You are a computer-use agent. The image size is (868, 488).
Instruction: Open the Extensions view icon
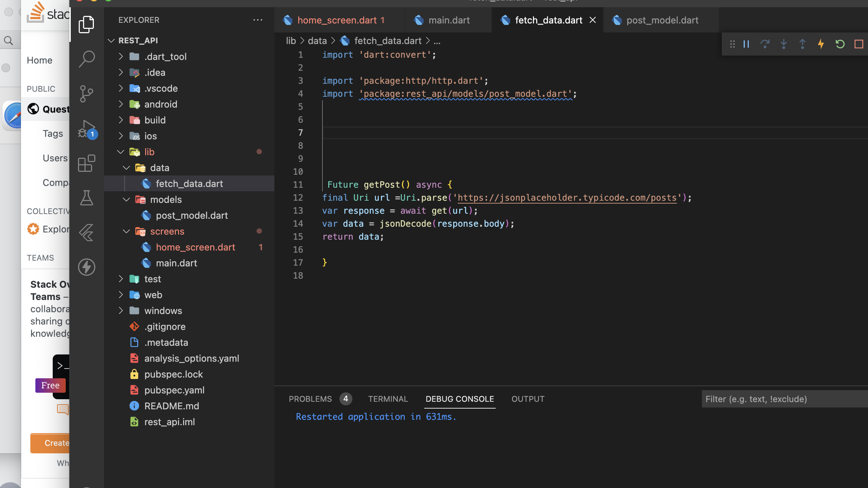pyautogui.click(x=86, y=164)
